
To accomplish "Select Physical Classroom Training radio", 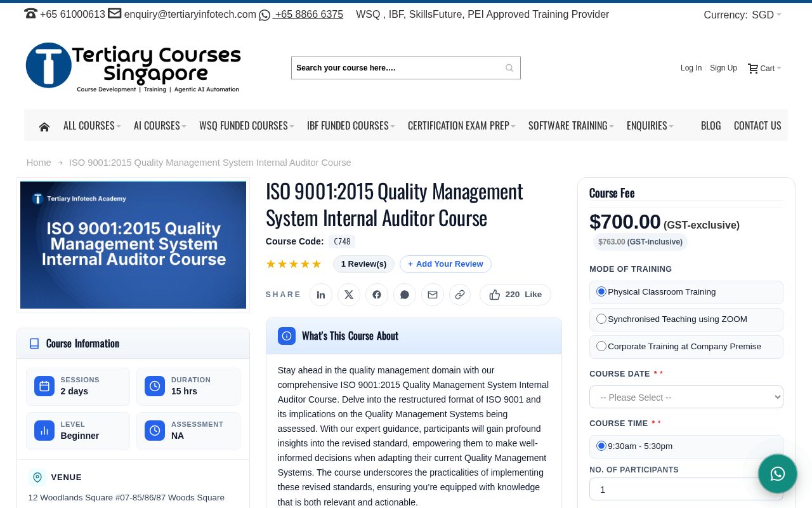I will (601, 291).
